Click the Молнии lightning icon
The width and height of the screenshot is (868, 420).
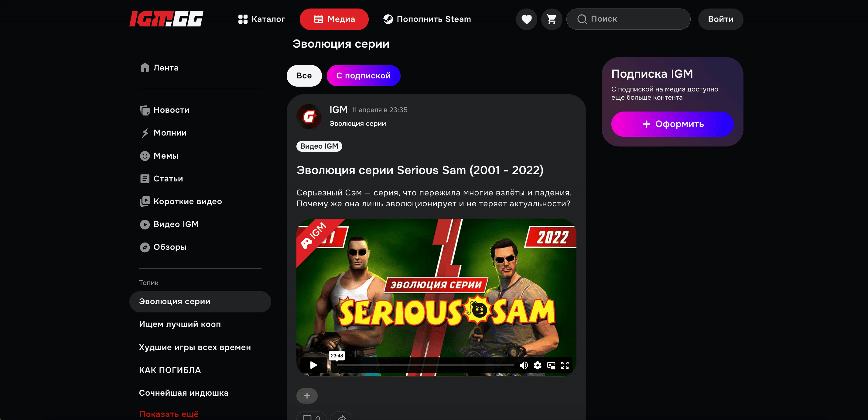point(145,133)
